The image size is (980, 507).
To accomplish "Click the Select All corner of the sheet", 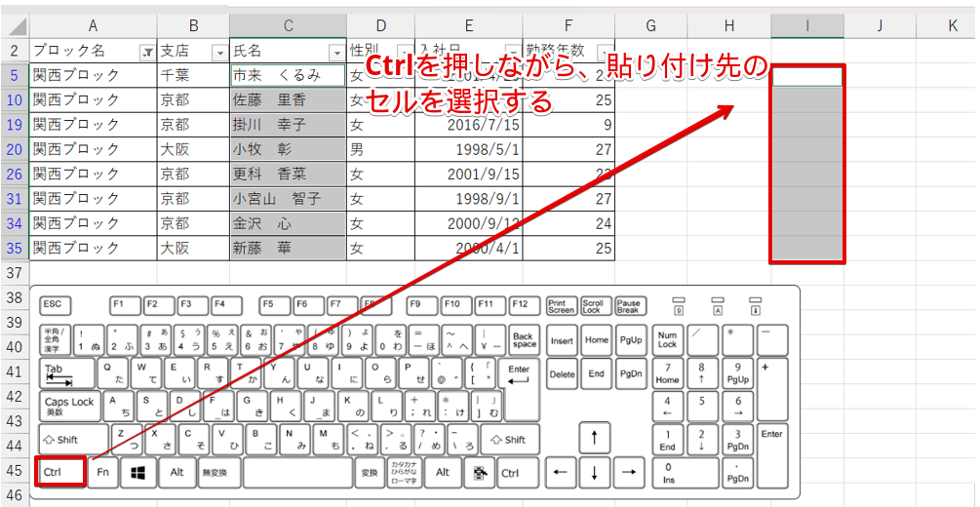I will coord(15,26).
